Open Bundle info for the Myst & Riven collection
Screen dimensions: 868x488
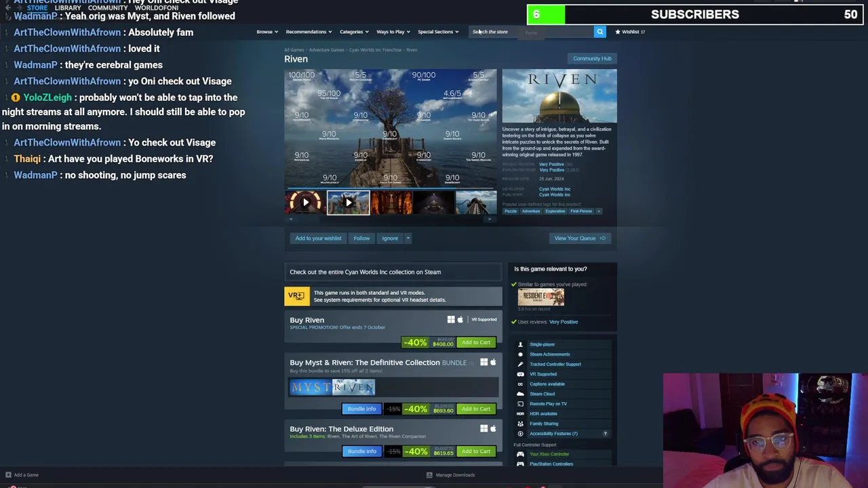(x=361, y=409)
